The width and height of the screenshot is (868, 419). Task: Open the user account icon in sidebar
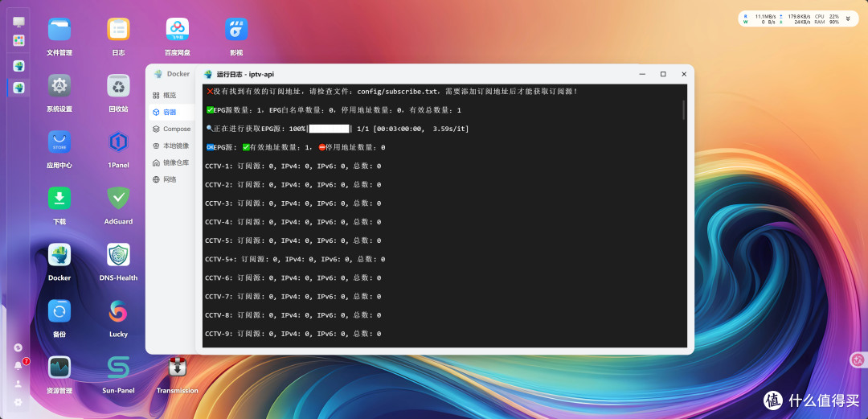click(18, 384)
